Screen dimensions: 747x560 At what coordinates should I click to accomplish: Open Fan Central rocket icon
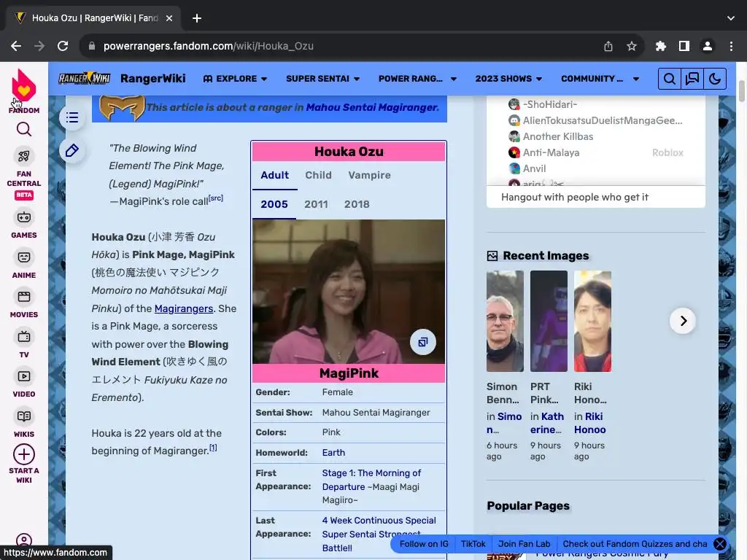tap(24, 156)
